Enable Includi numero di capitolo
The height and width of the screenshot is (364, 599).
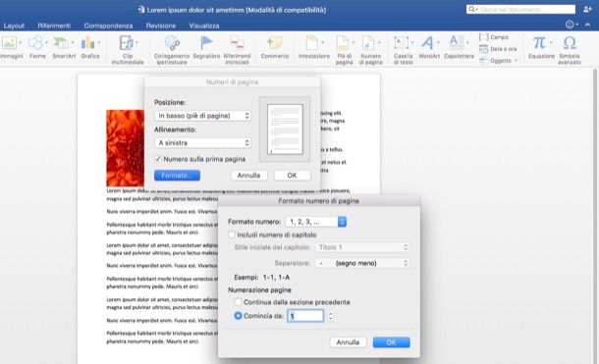tap(232, 234)
